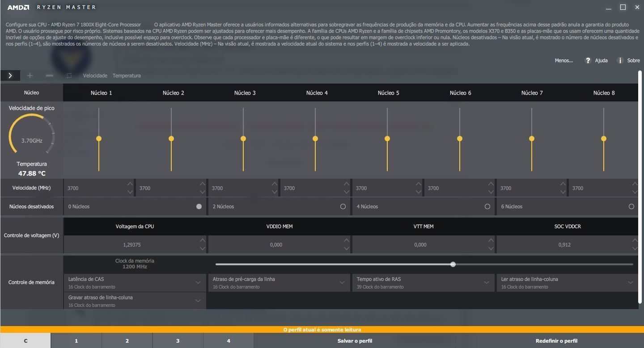
Task: Adjust the Núcleo 5 speed slider
Action: (387, 138)
